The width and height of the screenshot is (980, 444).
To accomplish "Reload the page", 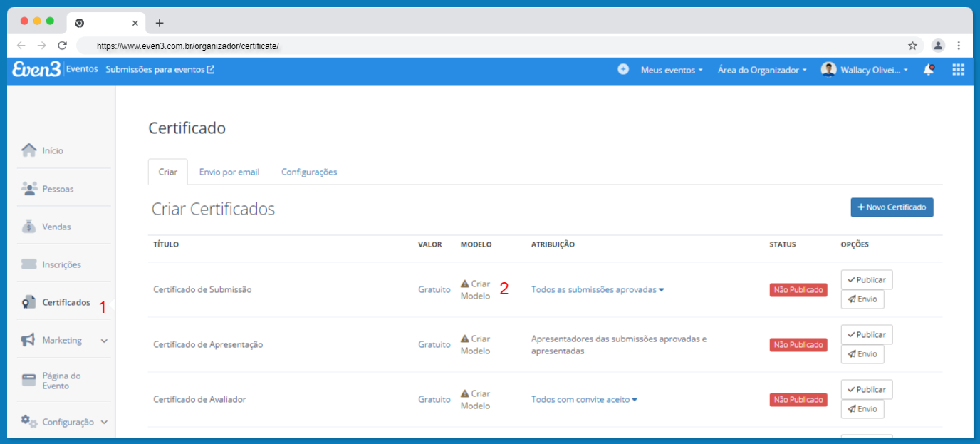I will pyautogui.click(x=62, y=46).
